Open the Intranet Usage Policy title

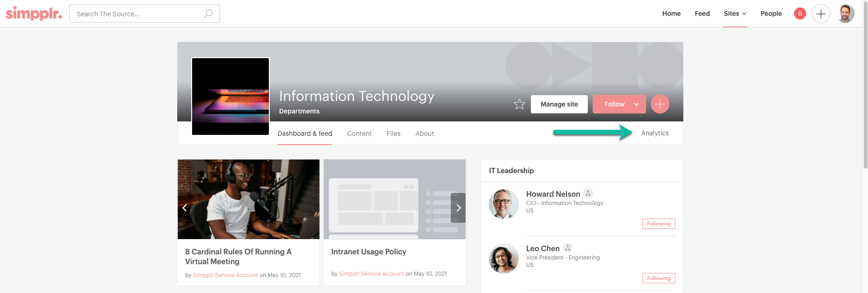pos(368,252)
